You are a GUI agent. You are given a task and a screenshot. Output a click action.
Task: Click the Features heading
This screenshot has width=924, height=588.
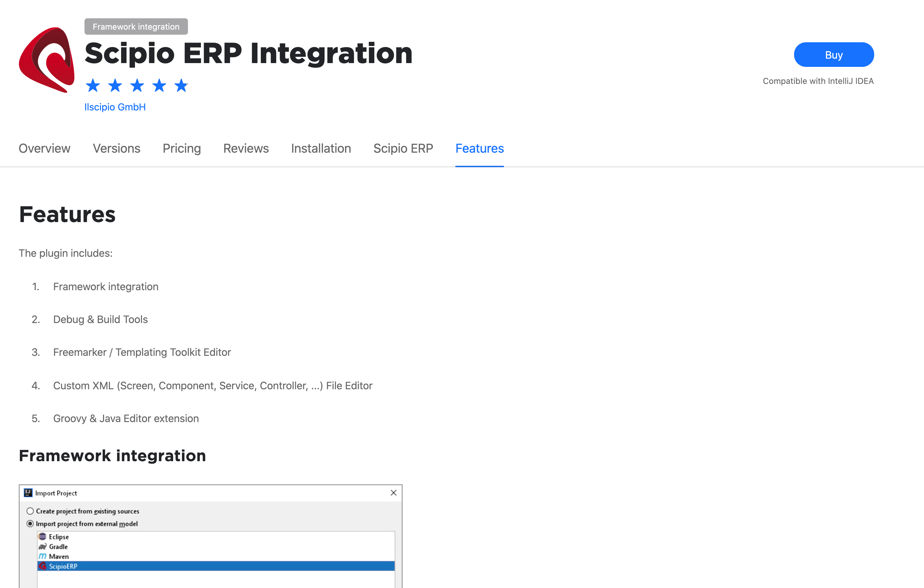click(x=67, y=214)
